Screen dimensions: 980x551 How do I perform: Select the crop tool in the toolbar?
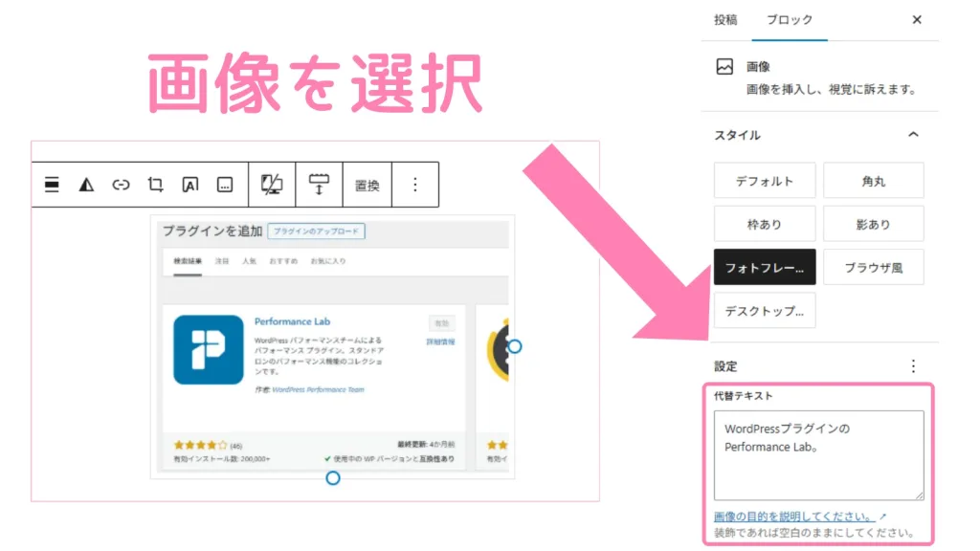click(155, 184)
